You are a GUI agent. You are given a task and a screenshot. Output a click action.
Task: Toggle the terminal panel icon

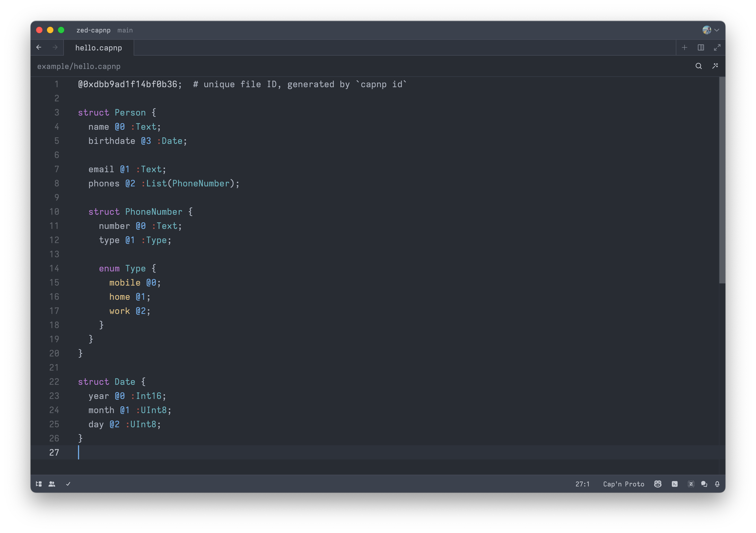[675, 484]
